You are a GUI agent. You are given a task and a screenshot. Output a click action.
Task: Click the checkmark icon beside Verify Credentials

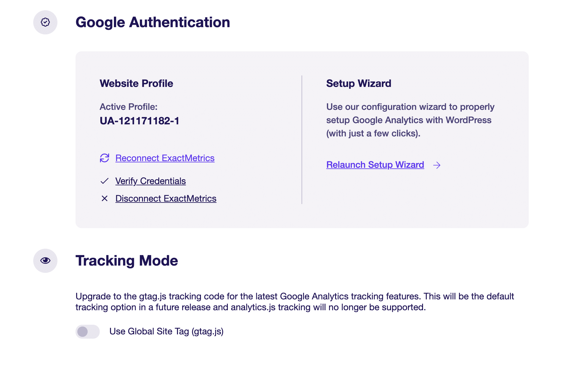coord(105,181)
